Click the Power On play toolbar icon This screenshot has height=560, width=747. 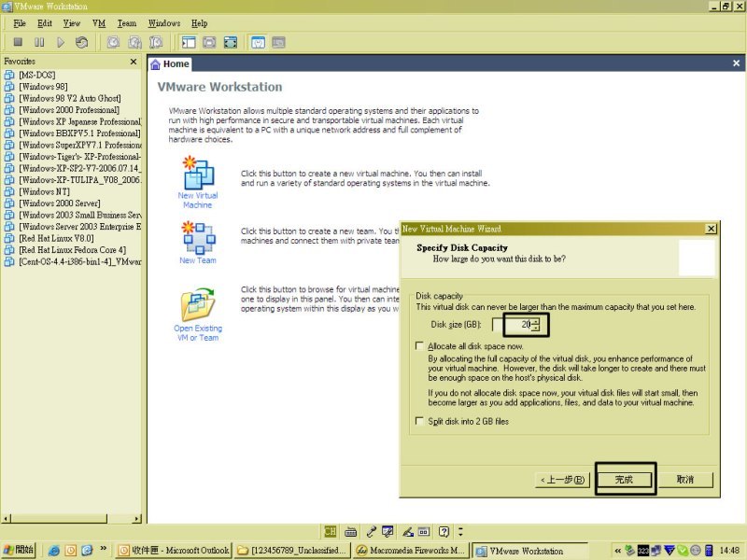61,42
